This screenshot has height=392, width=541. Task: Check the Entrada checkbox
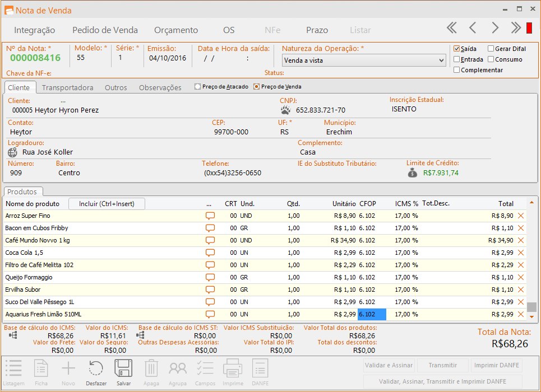[x=456, y=59]
